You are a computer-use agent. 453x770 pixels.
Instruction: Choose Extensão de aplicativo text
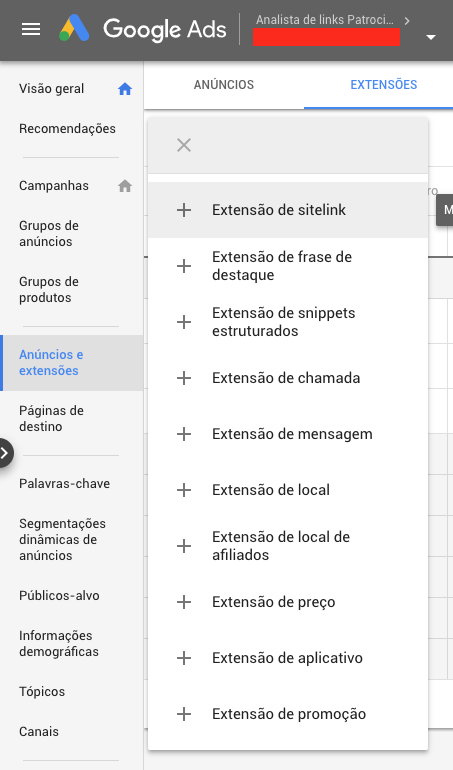click(287, 658)
